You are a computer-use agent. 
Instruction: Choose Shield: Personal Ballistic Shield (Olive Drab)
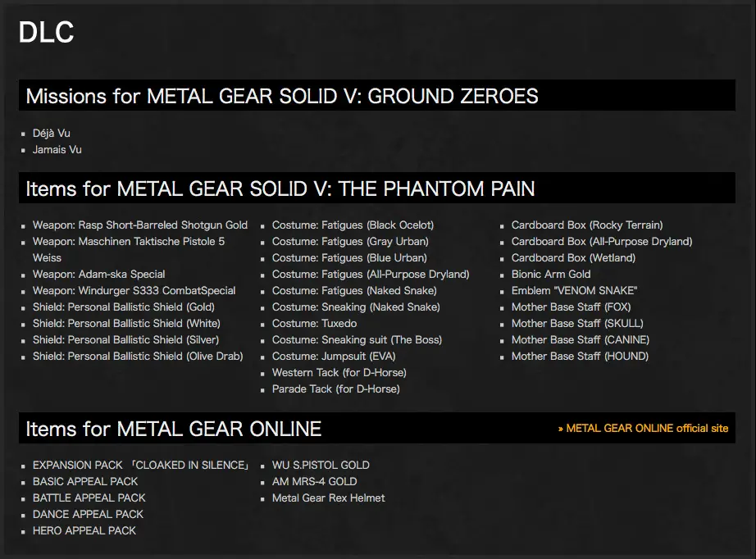(138, 356)
